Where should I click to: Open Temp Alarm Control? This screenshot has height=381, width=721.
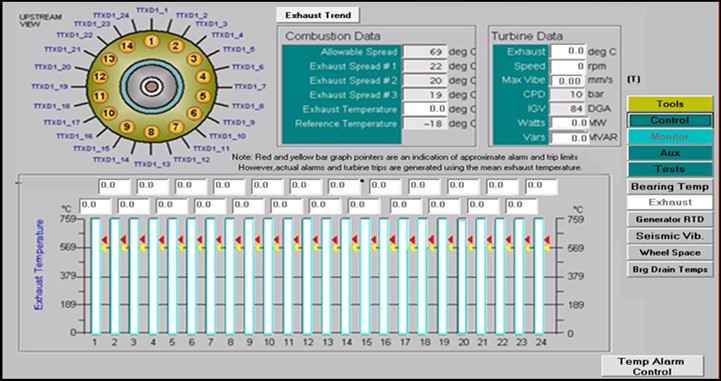652,366
